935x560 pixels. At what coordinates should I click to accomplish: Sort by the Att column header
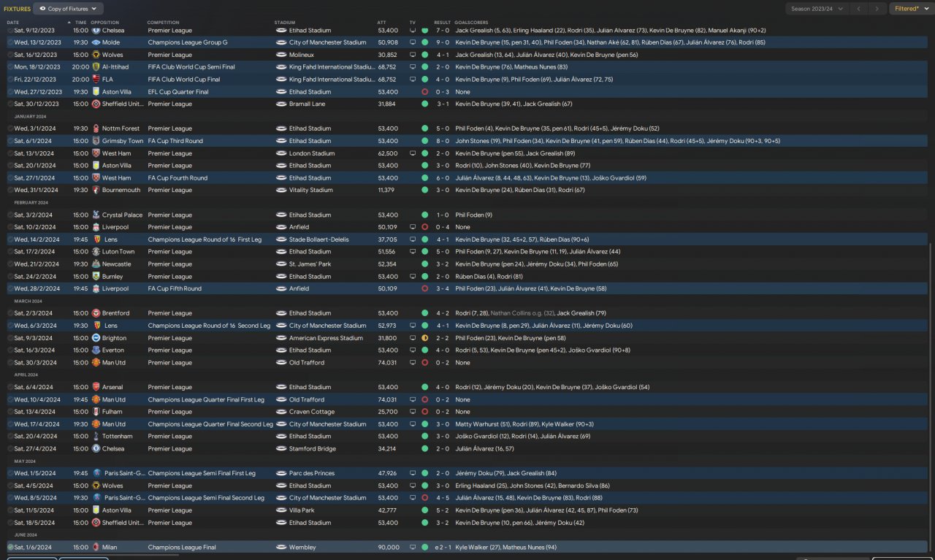(x=382, y=23)
